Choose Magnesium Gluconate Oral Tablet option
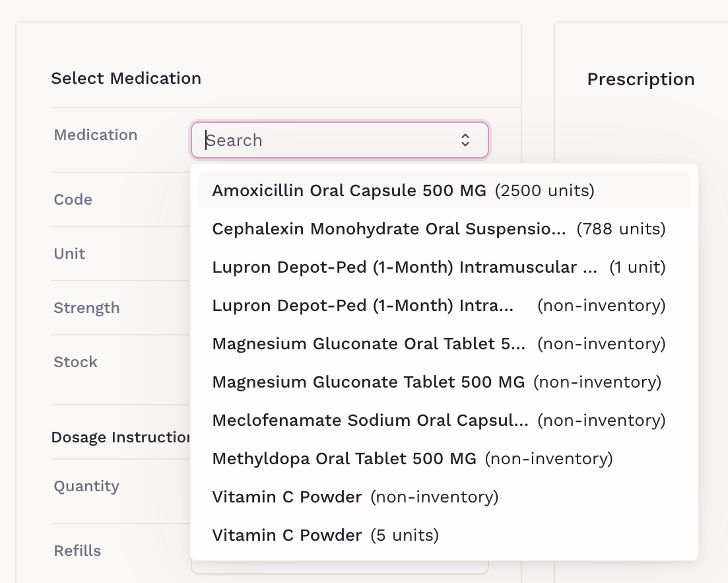The height and width of the screenshot is (583, 728). pos(438,344)
